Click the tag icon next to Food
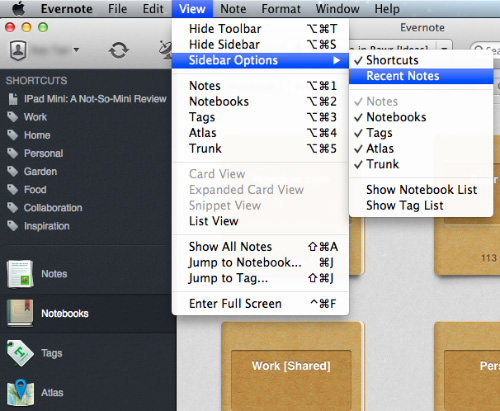500x411 pixels. click(13, 189)
